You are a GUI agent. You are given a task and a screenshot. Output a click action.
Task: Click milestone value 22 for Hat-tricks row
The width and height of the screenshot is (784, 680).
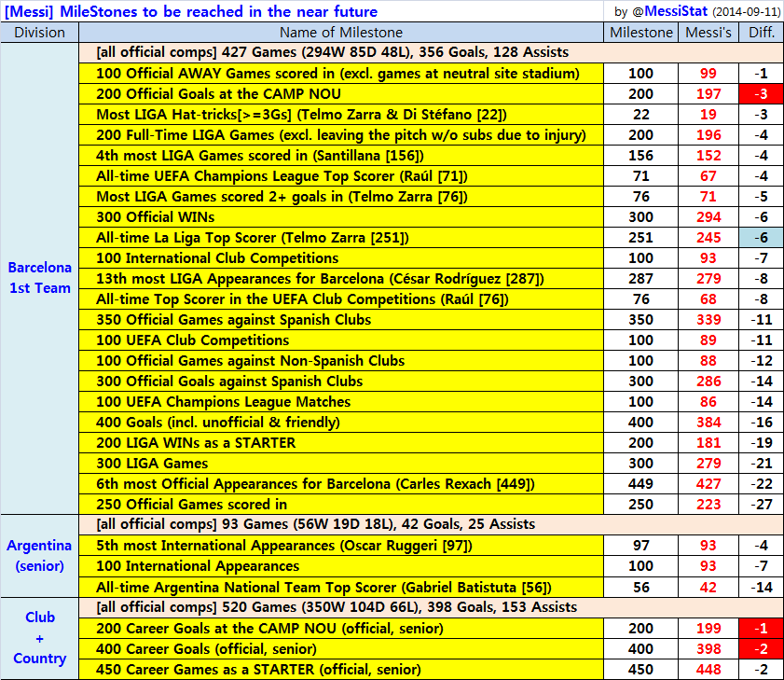point(641,115)
